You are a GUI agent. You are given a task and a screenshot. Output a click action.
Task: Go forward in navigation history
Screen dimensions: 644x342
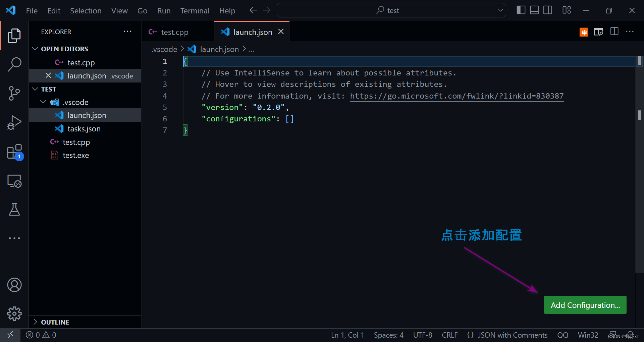(267, 10)
